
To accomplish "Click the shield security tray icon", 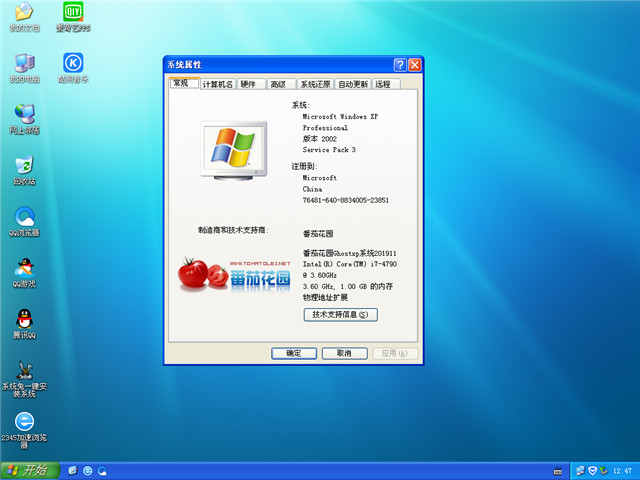I will [x=592, y=471].
